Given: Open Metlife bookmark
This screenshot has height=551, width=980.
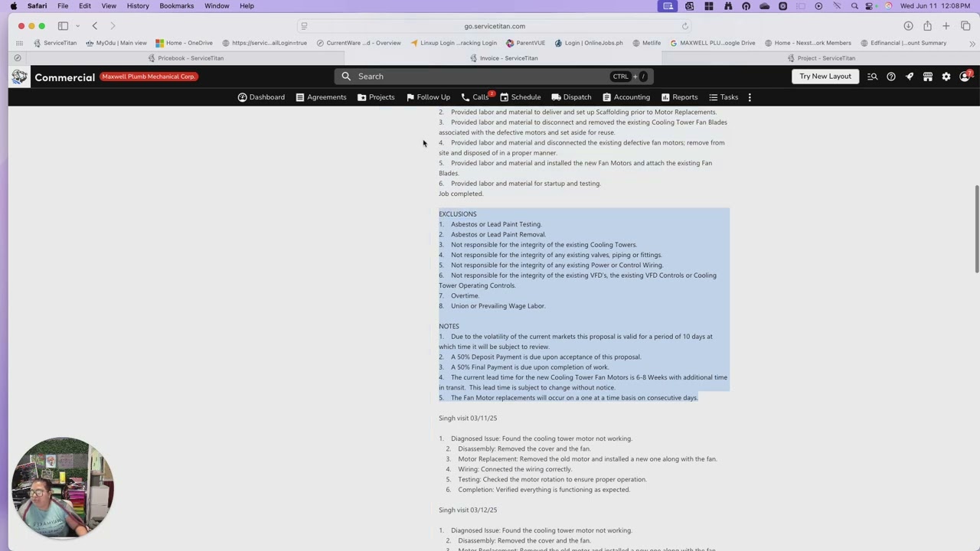Looking at the screenshot, I should pyautogui.click(x=647, y=43).
